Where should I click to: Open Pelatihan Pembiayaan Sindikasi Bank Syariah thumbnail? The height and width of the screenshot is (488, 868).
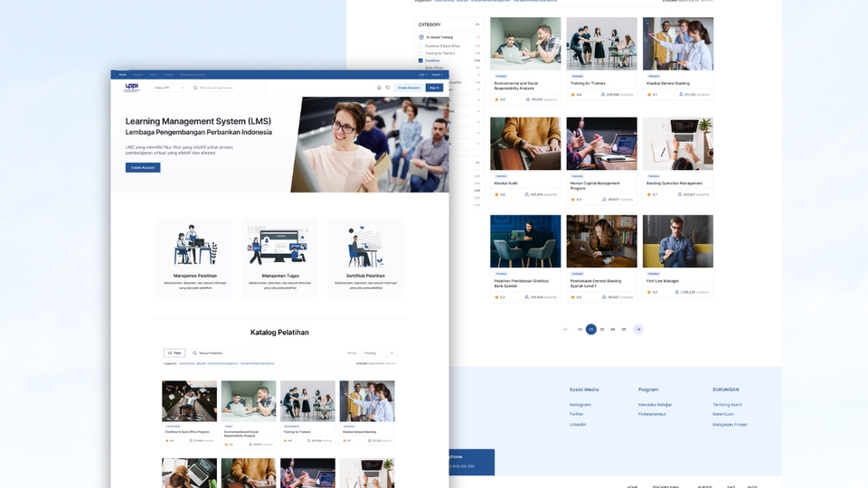click(x=525, y=241)
